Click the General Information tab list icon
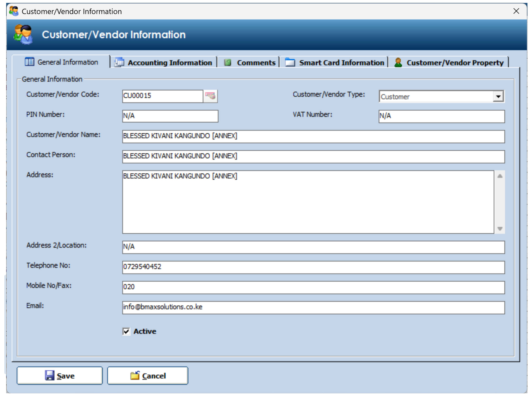 [29, 62]
